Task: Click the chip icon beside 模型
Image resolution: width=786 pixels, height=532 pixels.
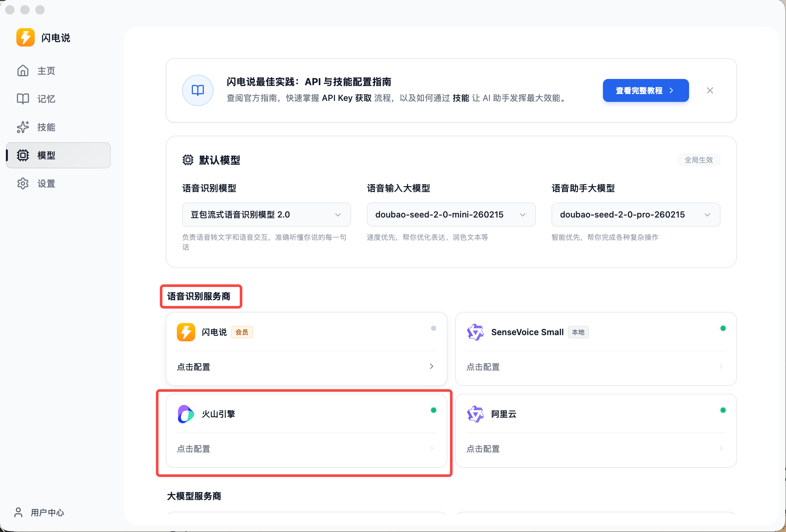Action: click(x=23, y=155)
